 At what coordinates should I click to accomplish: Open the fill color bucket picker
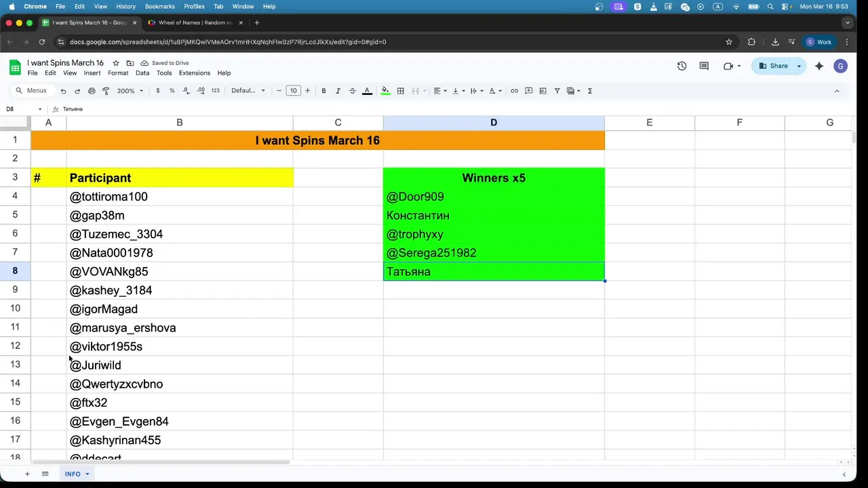[385, 91]
